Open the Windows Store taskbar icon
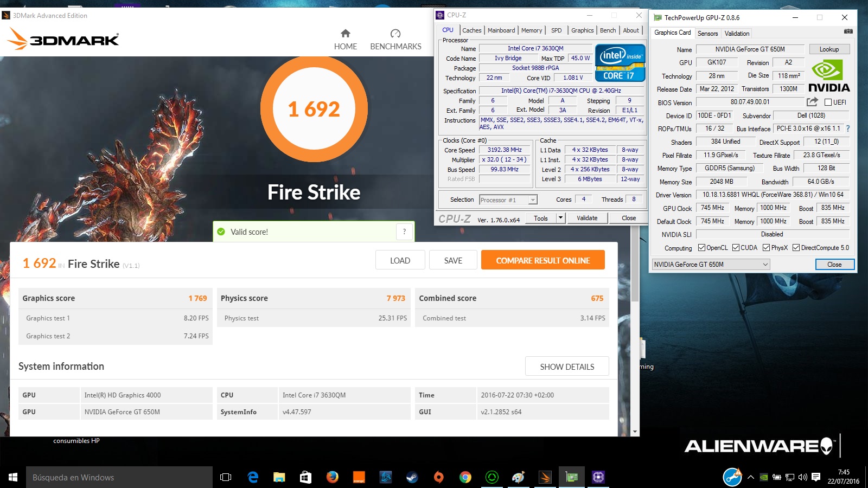 coord(306,477)
